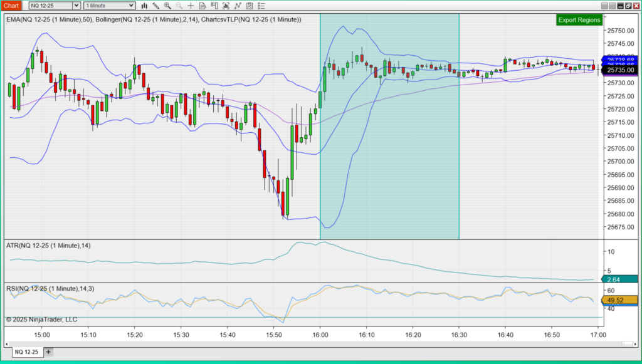Screen dimensions: 642x364
Task: Click the zoom in magnifier icon
Action: [x=167, y=6]
